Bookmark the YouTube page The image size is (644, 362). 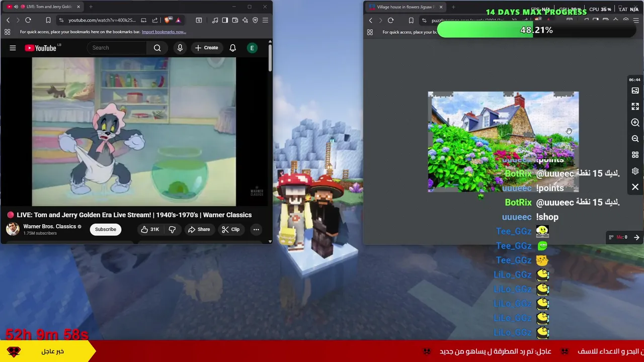[48, 20]
